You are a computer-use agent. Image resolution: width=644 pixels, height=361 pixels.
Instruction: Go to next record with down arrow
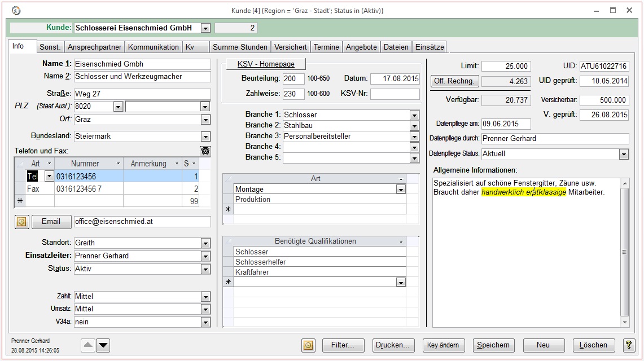tap(103, 345)
